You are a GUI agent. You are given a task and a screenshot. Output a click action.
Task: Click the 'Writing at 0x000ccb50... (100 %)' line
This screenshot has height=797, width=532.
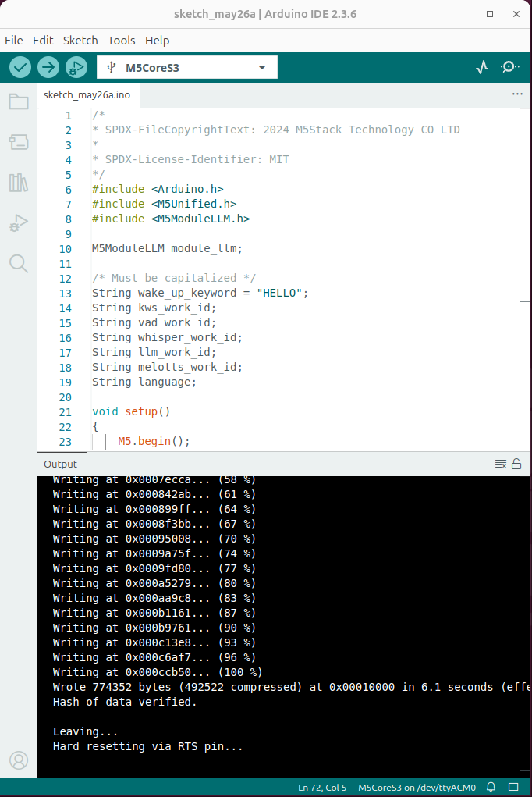pos(158,672)
